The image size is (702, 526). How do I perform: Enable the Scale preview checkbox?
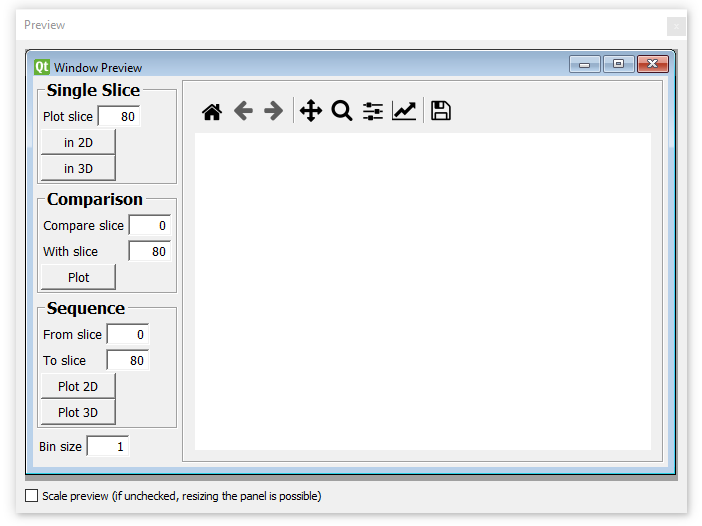32,496
